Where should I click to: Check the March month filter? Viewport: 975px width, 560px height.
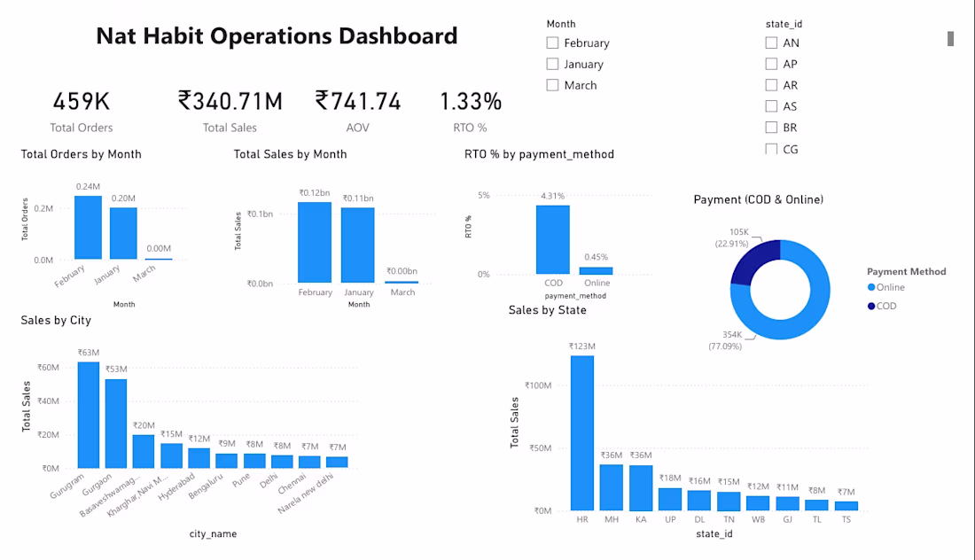(552, 85)
